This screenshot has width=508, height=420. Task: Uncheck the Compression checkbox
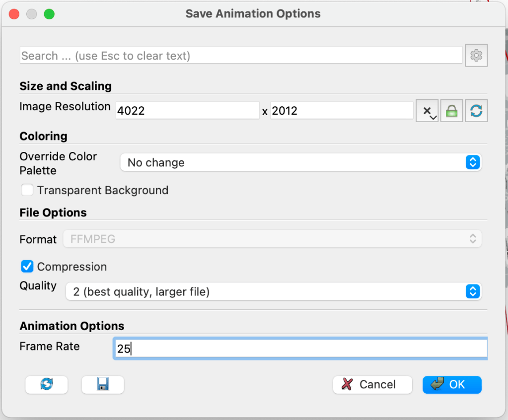coord(27,267)
